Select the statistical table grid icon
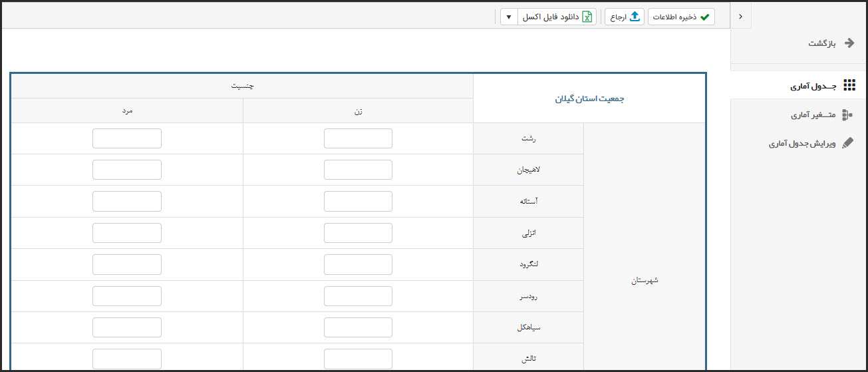Viewport: 868px width, 372px height. [x=849, y=85]
